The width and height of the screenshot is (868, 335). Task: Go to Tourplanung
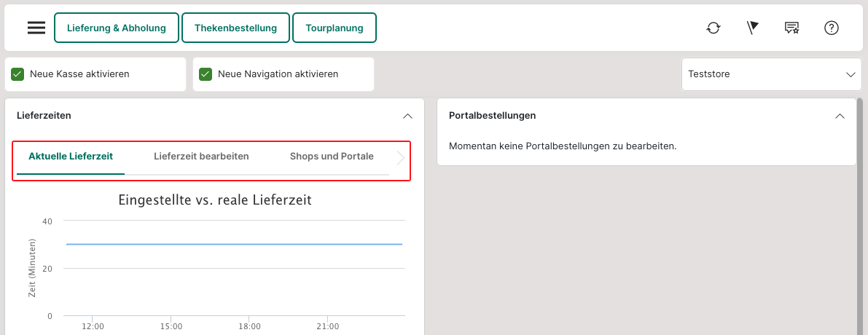tap(335, 28)
